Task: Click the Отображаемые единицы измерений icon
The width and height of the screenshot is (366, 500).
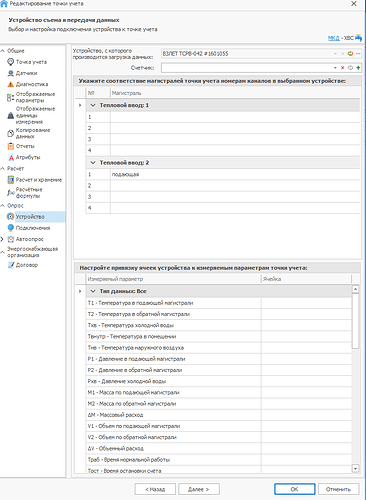Action: [x=11, y=115]
